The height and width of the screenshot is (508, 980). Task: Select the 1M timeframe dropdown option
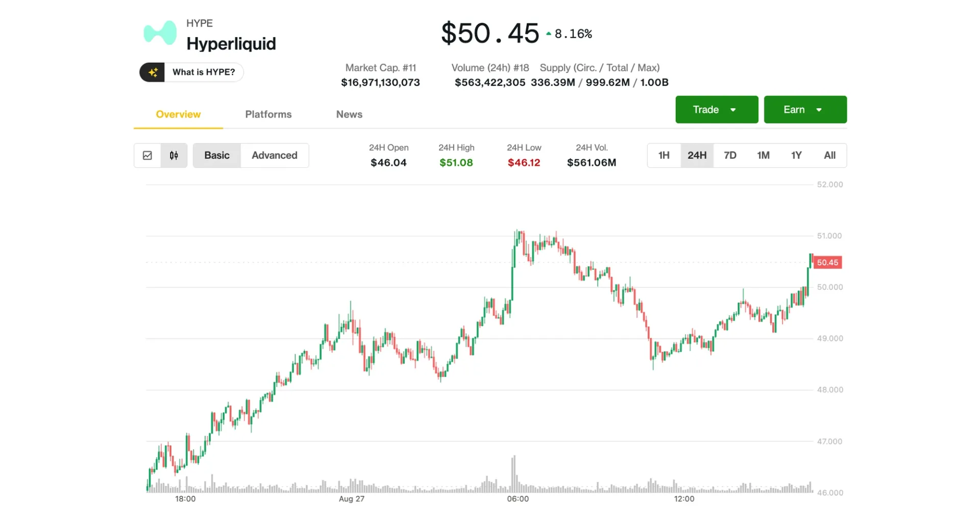pos(763,155)
